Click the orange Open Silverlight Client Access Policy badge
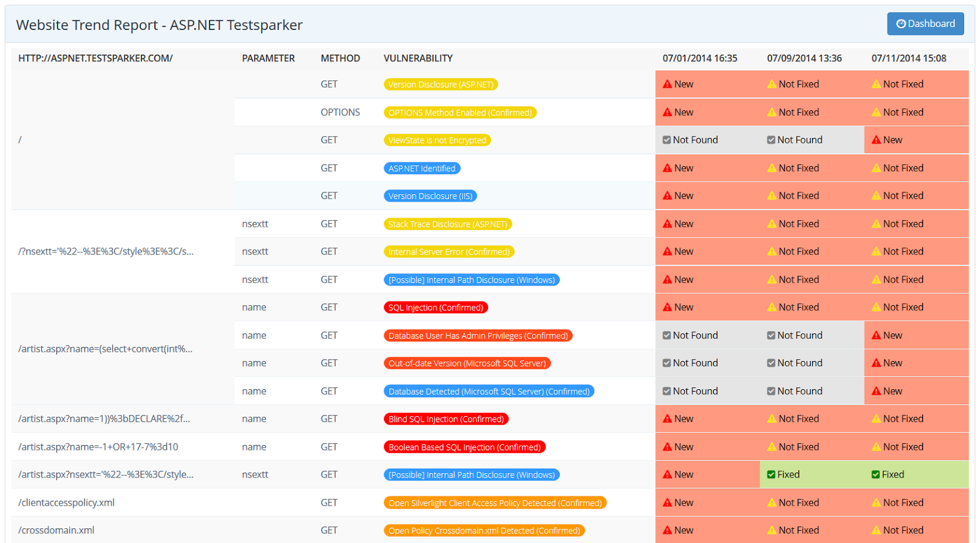 [x=495, y=503]
